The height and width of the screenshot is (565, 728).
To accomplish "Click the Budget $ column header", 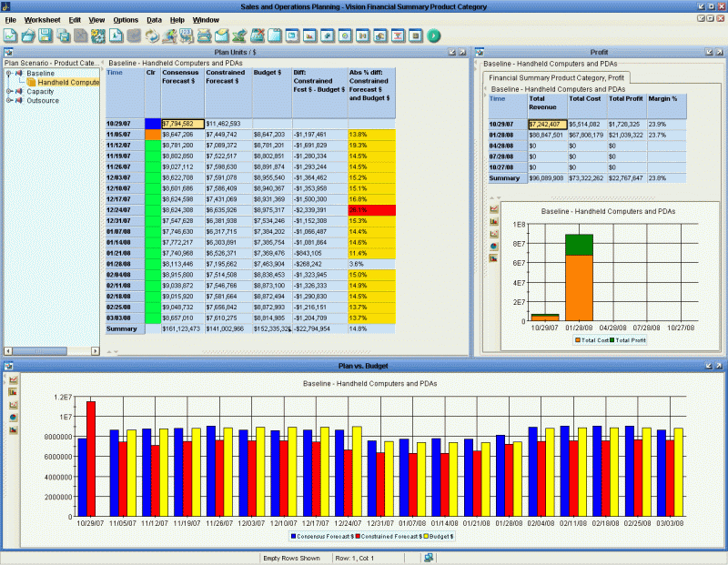I will point(272,93).
